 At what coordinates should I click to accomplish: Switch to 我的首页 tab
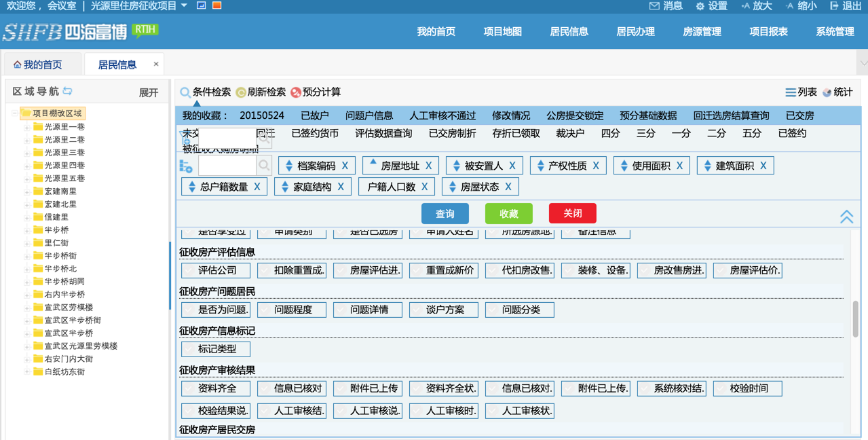(38, 65)
